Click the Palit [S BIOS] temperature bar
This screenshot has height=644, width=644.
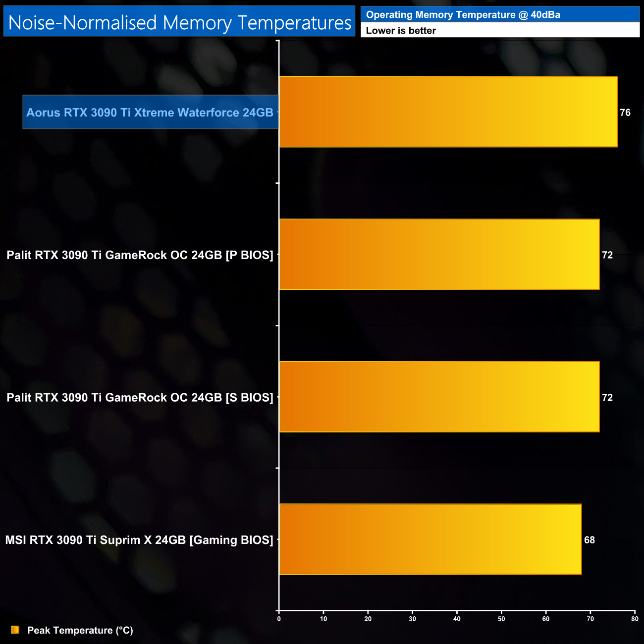click(x=439, y=397)
